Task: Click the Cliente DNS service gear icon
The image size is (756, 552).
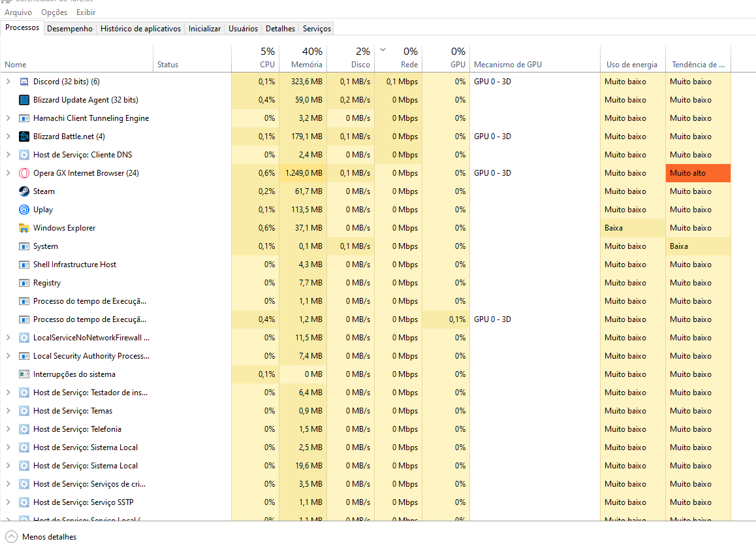Action: click(x=24, y=155)
